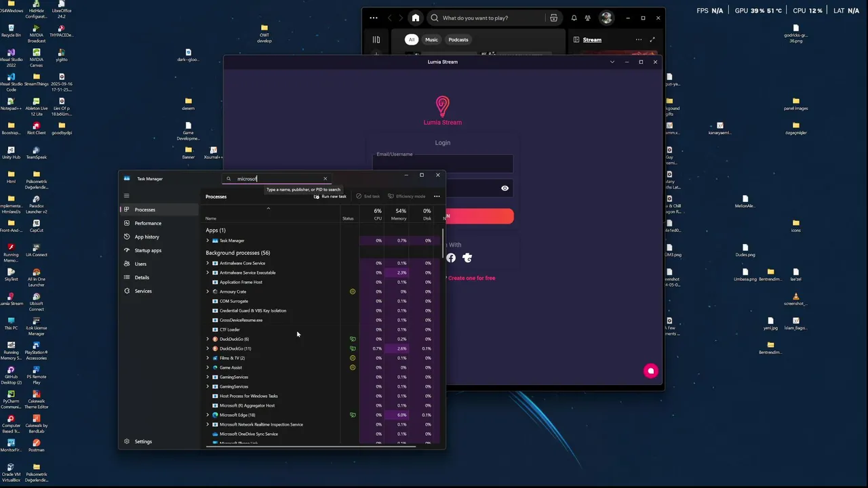Expand DuckDuckGo (11) process group
This screenshot has height=488, width=868.
pos(208,348)
